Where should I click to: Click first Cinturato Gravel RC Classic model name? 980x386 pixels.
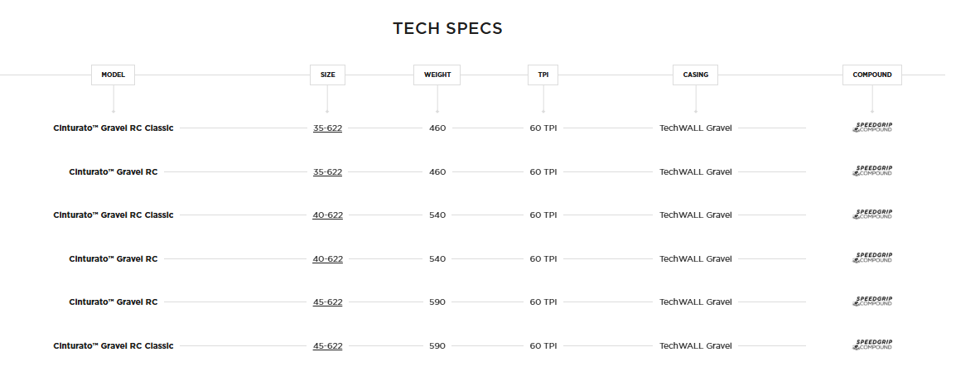pyautogui.click(x=113, y=128)
